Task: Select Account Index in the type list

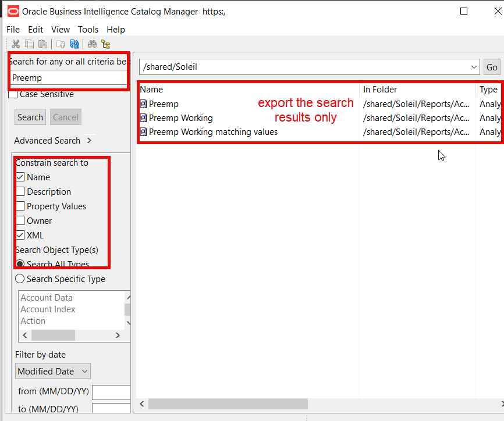Action: click(48, 309)
